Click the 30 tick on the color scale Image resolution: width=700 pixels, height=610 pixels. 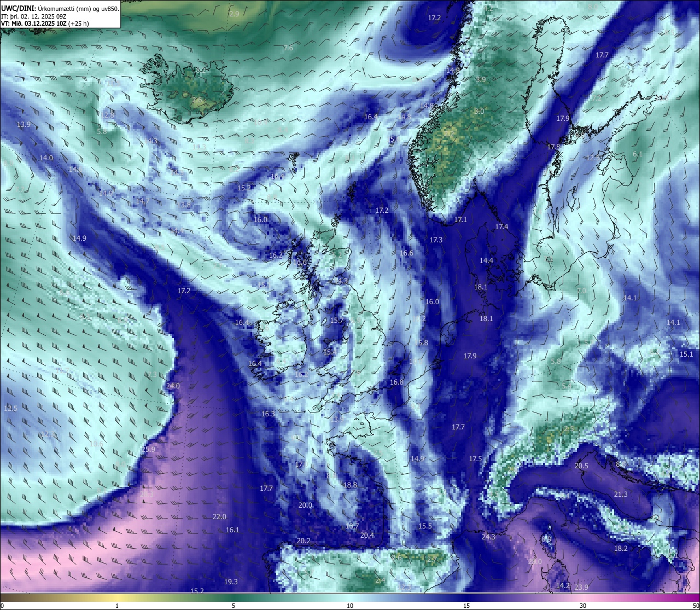tap(583, 606)
